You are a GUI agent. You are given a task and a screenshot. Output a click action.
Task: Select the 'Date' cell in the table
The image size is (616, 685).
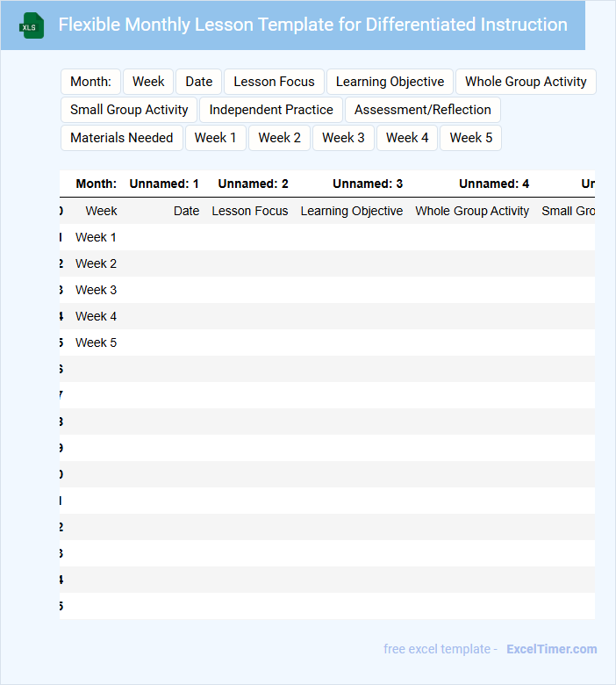(x=186, y=211)
